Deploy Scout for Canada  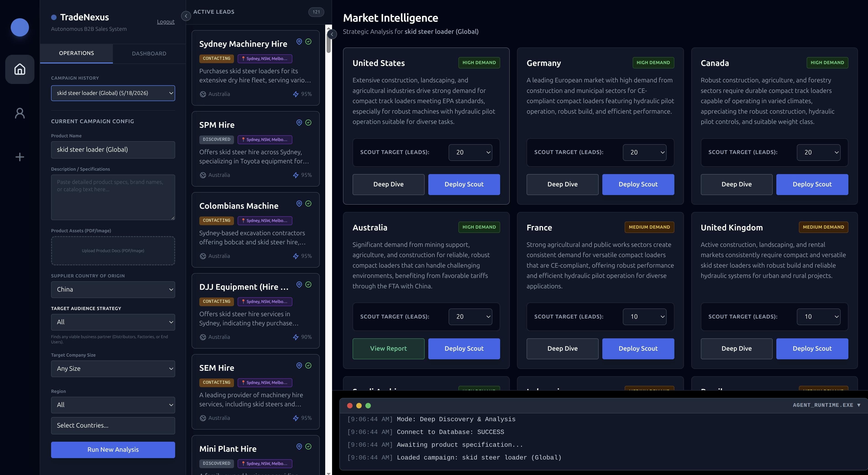pyautogui.click(x=812, y=184)
